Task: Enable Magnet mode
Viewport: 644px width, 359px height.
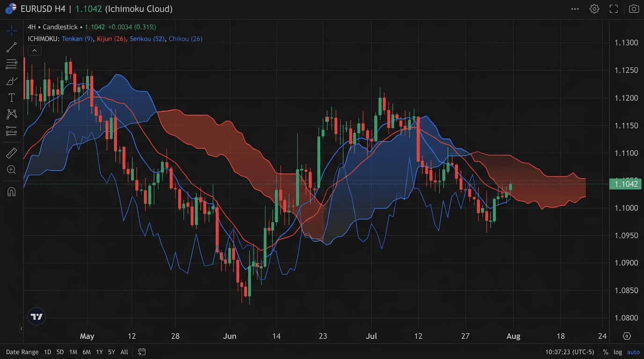Action: [x=11, y=191]
